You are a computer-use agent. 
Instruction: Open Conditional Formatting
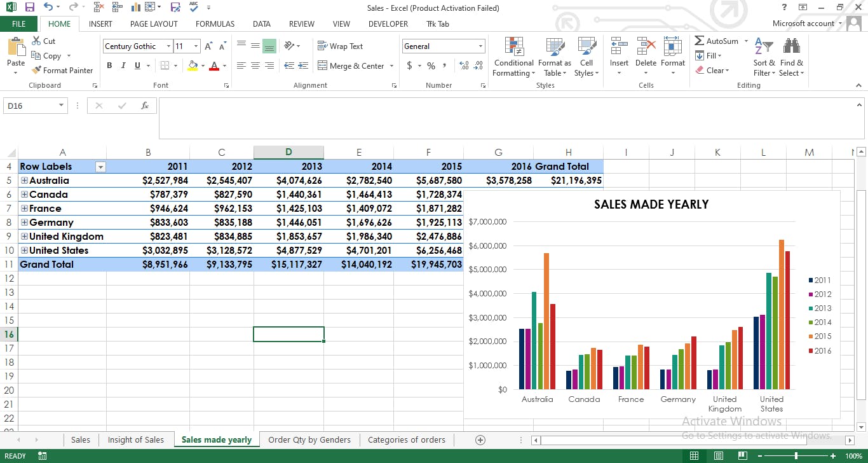click(513, 57)
